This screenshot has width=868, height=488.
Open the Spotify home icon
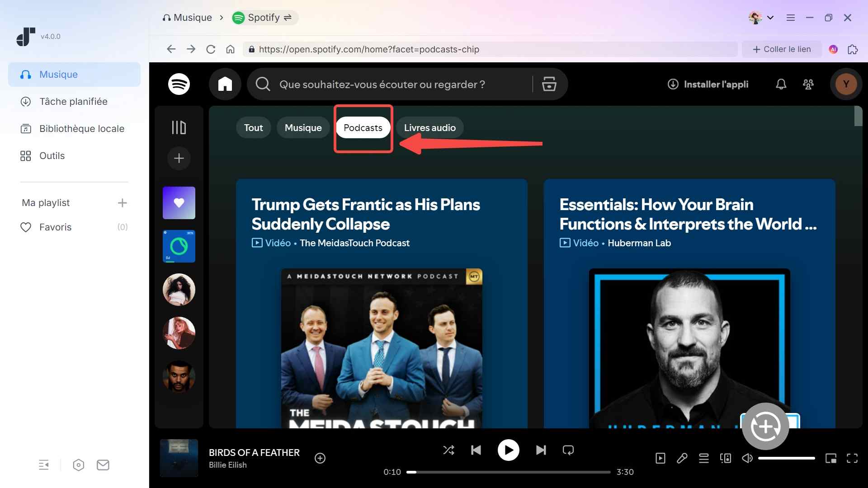point(225,84)
